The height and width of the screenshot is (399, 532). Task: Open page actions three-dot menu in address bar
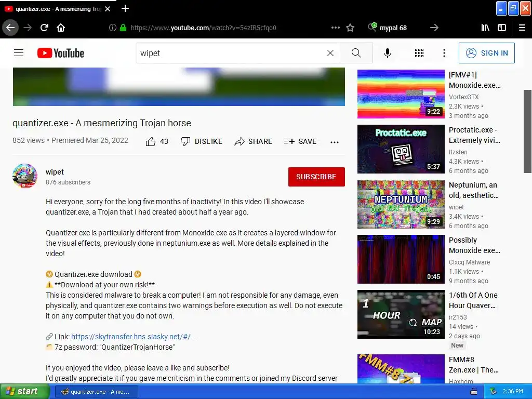(336, 28)
